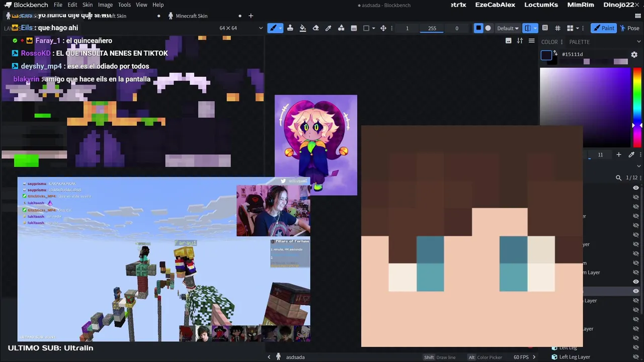Set brush shape to square
This screenshot has height=362, width=644.
pyautogui.click(x=478, y=28)
